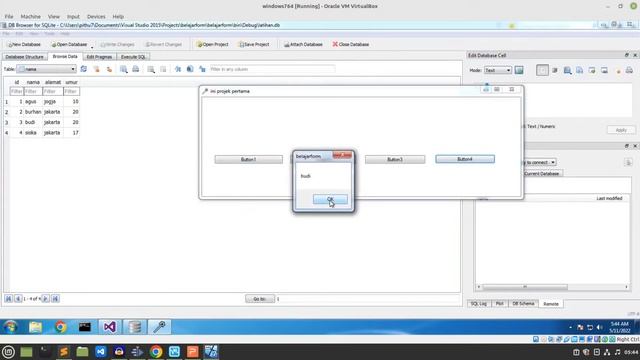The height and width of the screenshot is (360, 640).
Task: Open the VirtualBox Machine menu
Action: point(31,17)
